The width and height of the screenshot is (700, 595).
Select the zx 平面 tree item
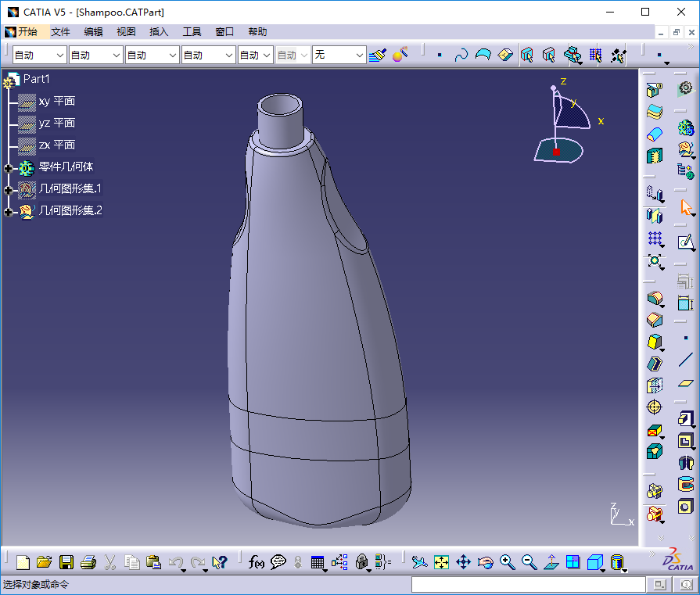(56, 145)
